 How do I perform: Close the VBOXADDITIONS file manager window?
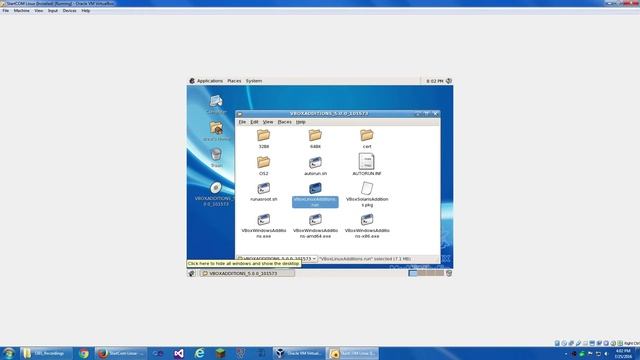click(x=436, y=114)
